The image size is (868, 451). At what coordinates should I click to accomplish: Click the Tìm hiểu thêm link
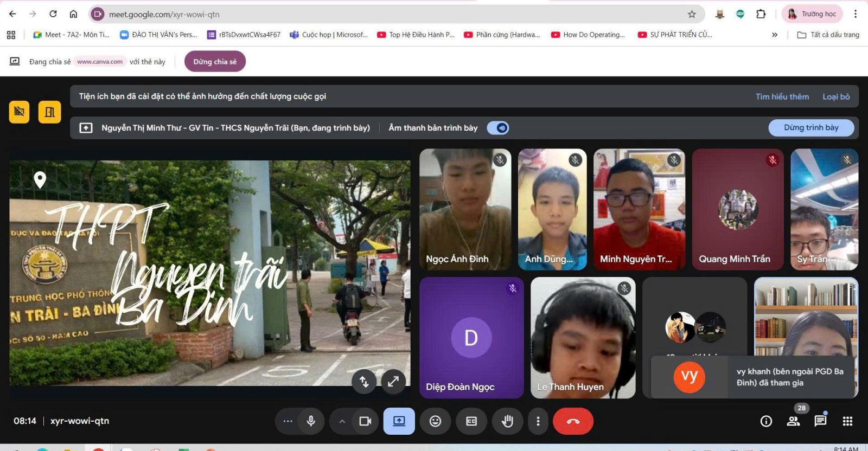tap(782, 96)
